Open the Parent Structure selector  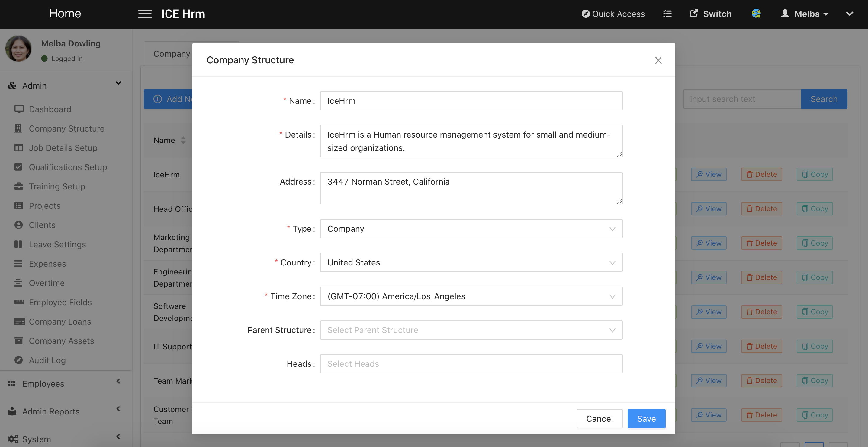pyautogui.click(x=471, y=330)
